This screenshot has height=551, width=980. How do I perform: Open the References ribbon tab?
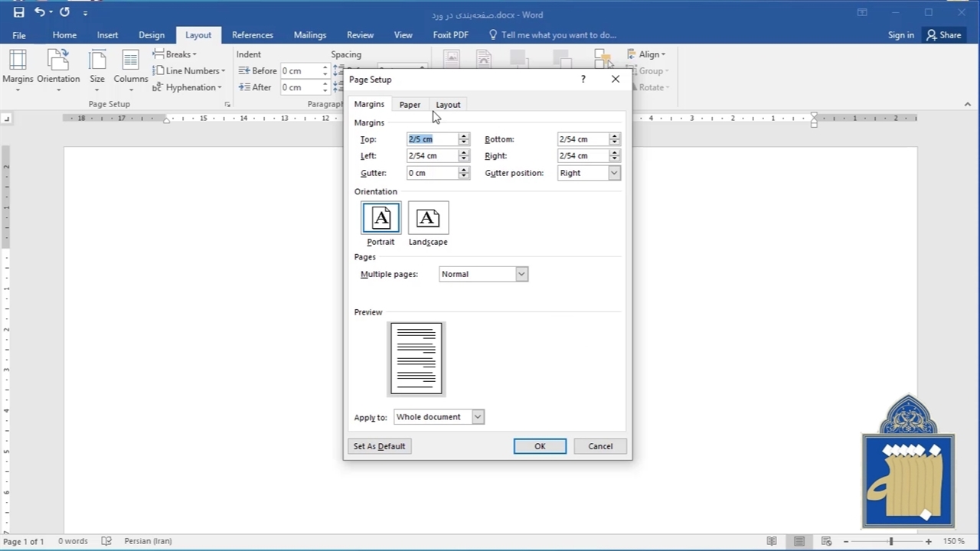(x=252, y=34)
